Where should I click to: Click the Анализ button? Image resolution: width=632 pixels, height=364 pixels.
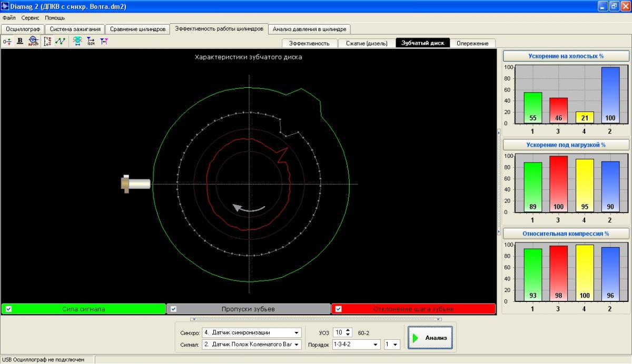click(430, 338)
